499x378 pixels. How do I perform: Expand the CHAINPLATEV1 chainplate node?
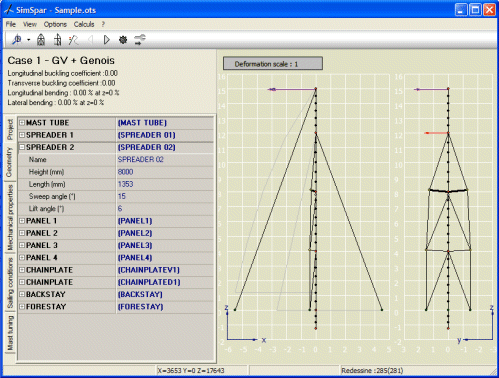(22, 270)
